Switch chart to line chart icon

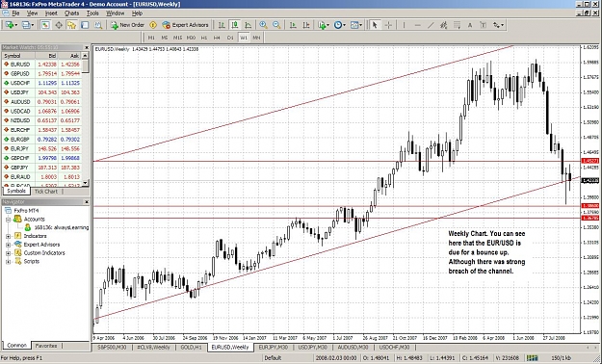(x=248, y=25)
